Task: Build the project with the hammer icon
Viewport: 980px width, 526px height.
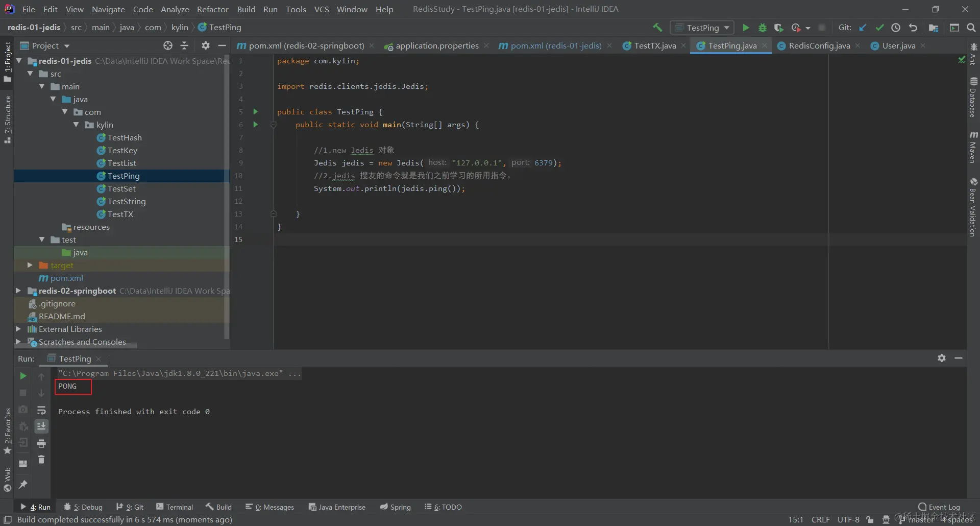Action: 657,28
